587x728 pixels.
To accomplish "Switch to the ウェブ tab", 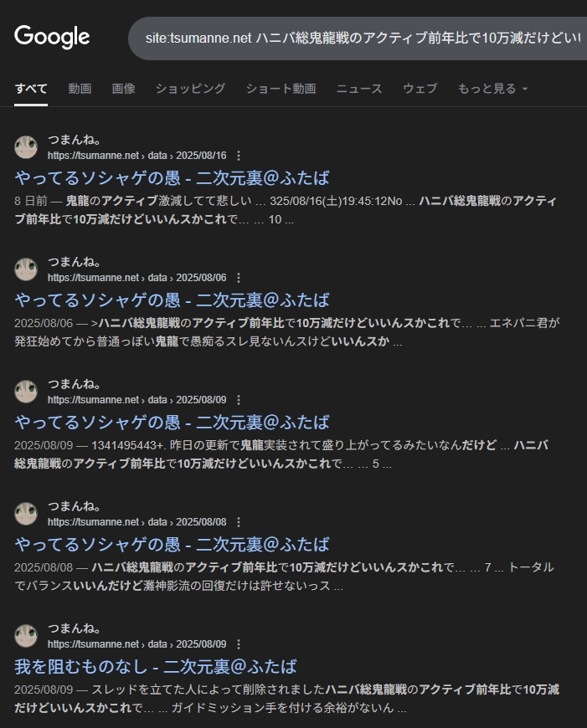I will pos(420,88).
